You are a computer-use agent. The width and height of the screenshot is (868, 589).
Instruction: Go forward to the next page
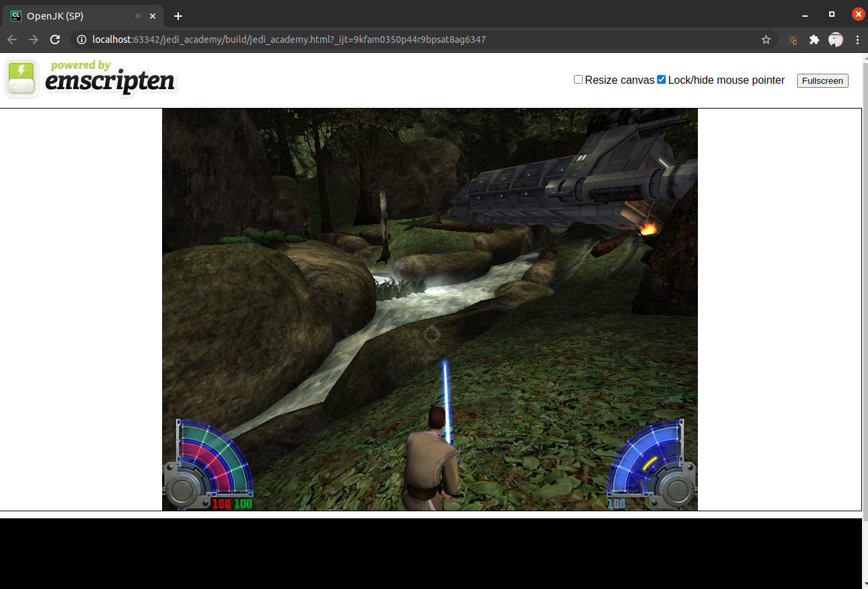(33, 40)
